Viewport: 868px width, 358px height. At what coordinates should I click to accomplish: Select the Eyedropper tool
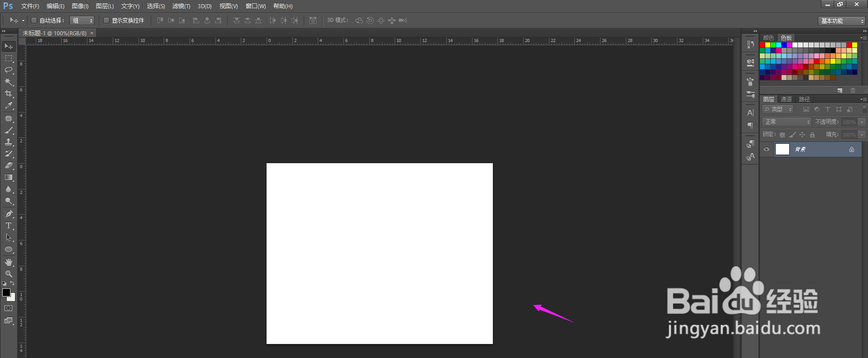point(9,105)
